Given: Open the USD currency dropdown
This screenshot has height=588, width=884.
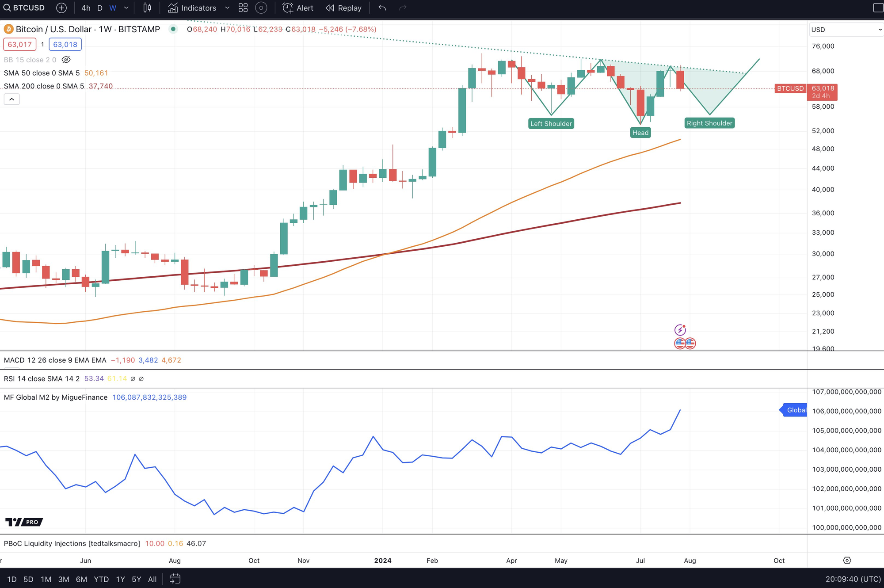Looking at the screenshot, I should coord(846,30).
